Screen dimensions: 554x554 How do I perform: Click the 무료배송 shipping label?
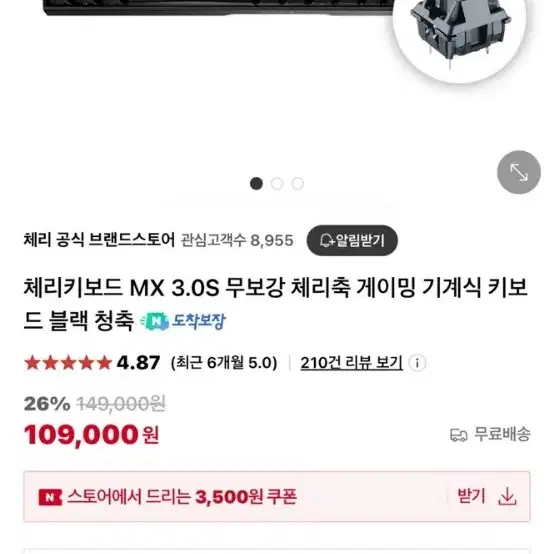[x=502, y=434]
